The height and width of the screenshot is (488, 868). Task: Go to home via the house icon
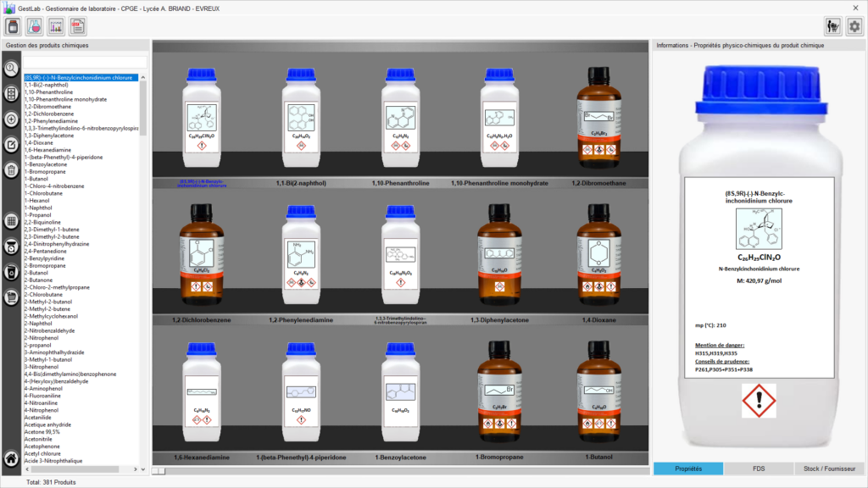[x=12, y=458]
